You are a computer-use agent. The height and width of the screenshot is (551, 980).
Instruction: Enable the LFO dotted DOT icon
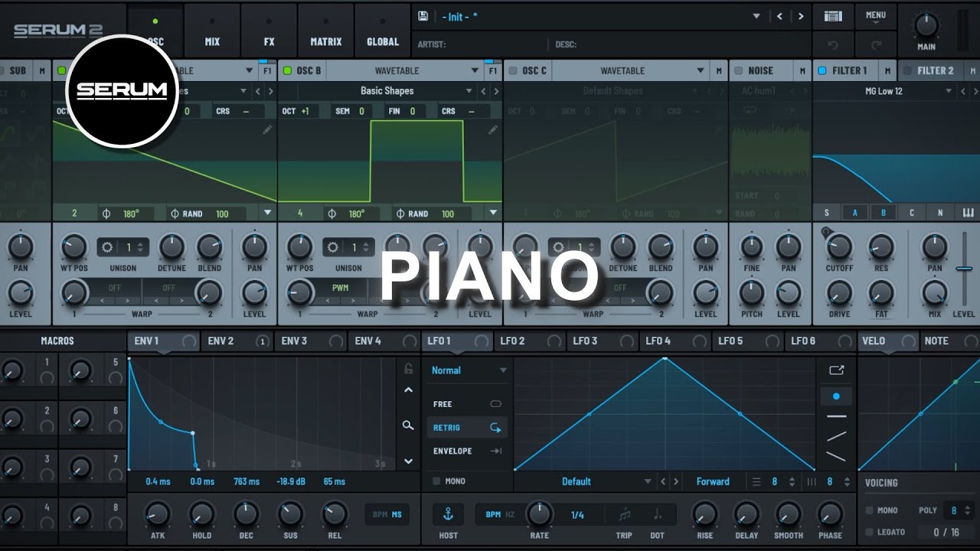pos(656,514)
